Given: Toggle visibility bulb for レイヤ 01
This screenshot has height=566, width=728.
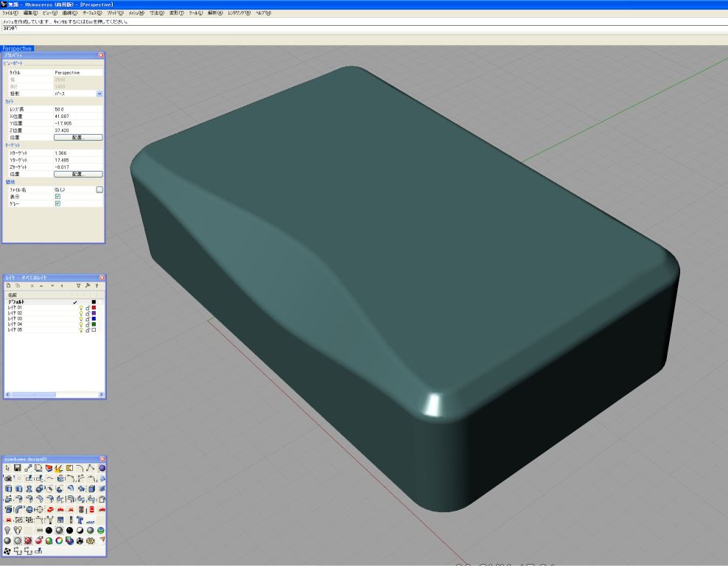Looking at the screenshot, I should [x=81, y=308].
